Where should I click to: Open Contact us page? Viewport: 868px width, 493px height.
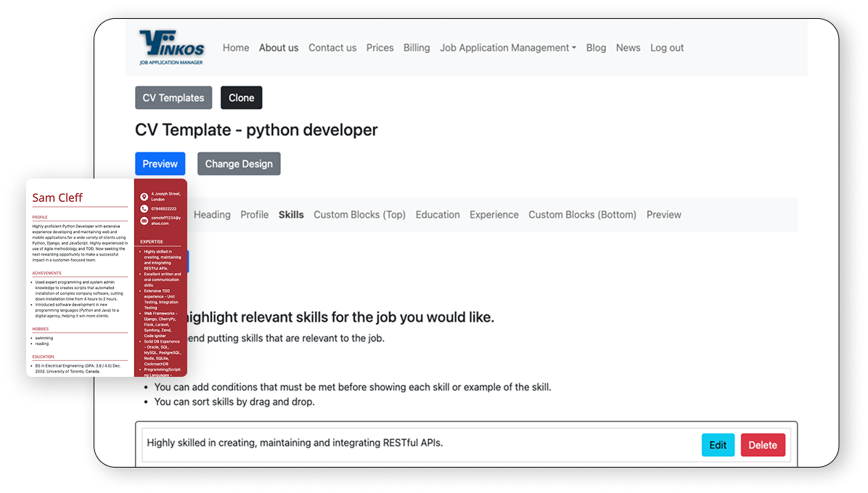(x=332, y=48)
